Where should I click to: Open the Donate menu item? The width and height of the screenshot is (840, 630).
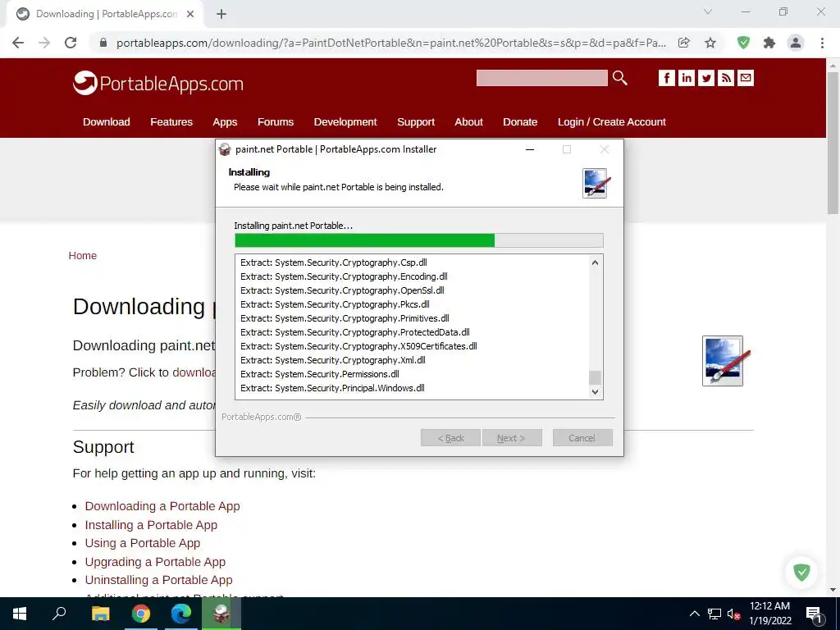(x=520, y=122)
